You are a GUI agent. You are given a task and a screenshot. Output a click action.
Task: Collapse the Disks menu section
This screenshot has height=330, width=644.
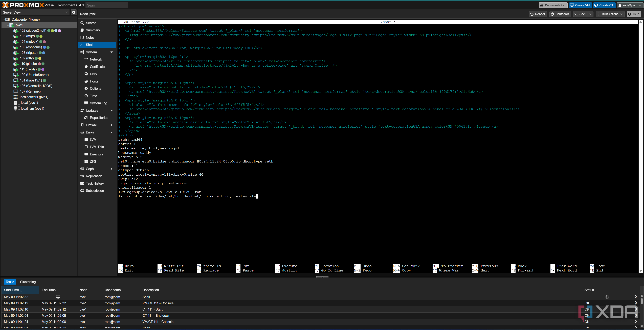112,132
